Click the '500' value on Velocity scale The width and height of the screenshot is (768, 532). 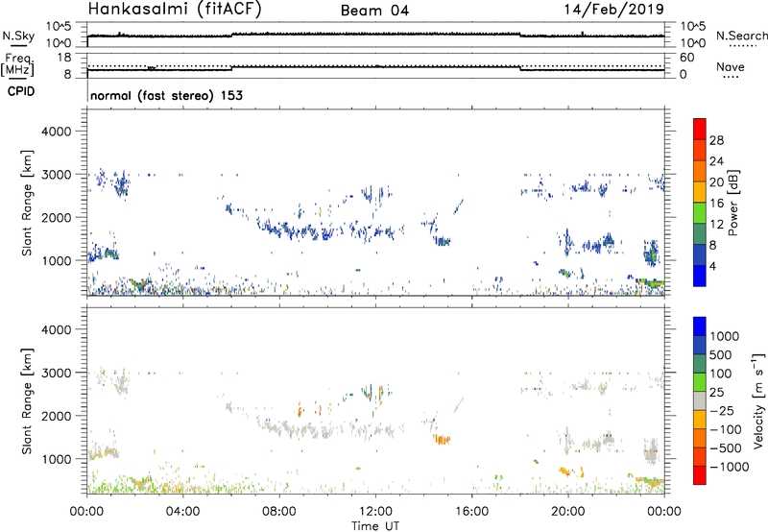pos(721,354)
